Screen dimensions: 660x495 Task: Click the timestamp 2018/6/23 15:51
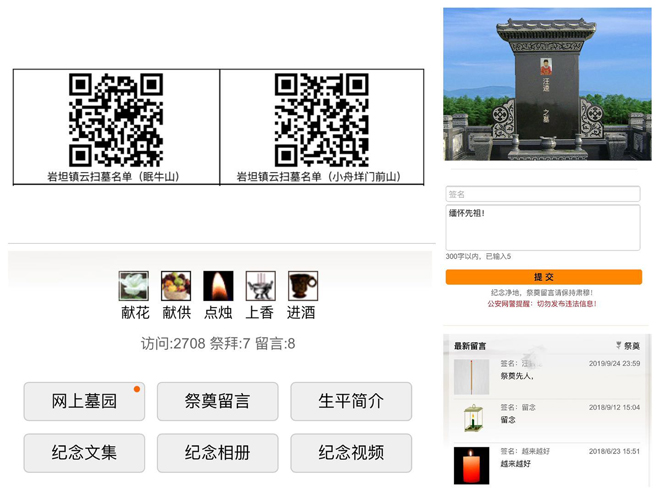click(615, 451)
